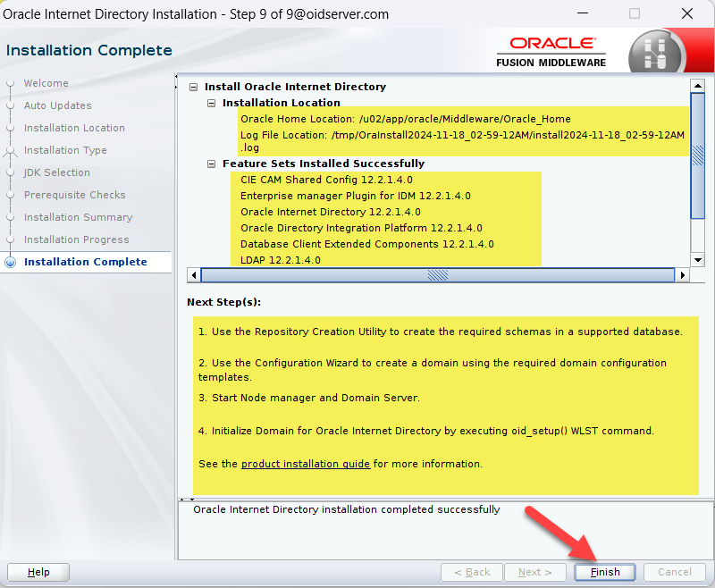
Task: Click the Back button
Action: pos(472,572)
